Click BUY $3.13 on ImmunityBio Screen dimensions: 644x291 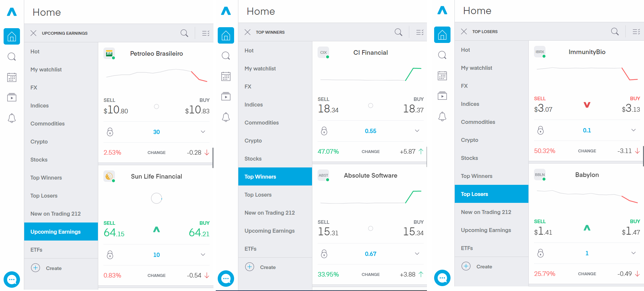tap(631, 105)
